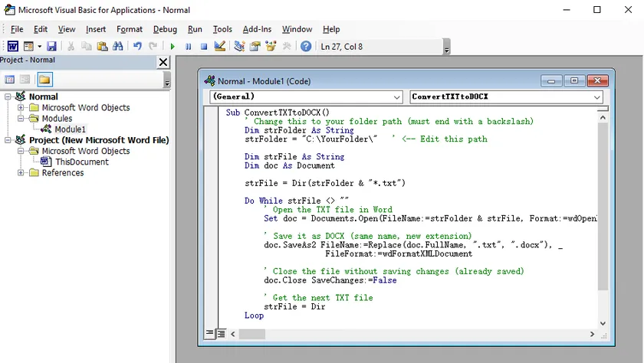Toggle Design Mode icon

pos(220,47)
